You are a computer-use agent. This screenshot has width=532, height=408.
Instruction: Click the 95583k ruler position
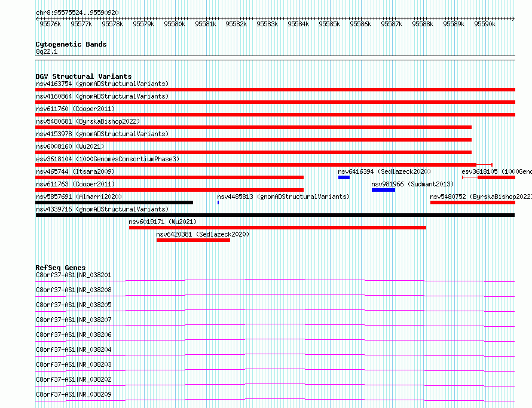[x=267, y=24]
